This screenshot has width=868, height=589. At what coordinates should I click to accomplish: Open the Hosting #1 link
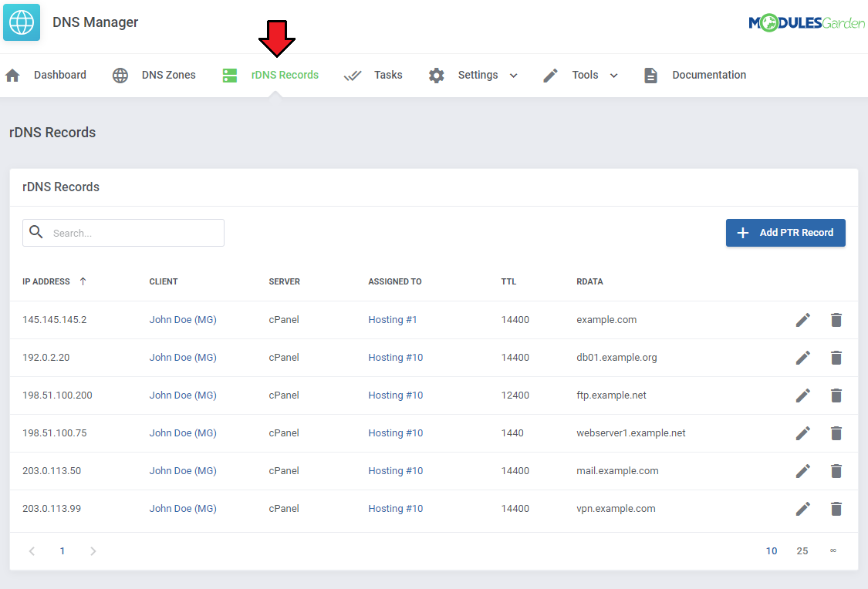(x=393, y=320)
